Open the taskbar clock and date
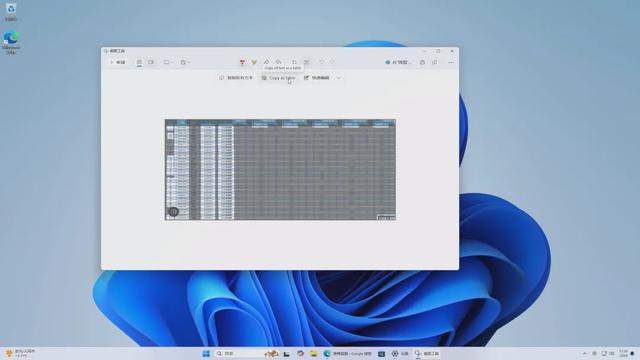The height and width of the screenshot is (360, 640). pos(623,353)
